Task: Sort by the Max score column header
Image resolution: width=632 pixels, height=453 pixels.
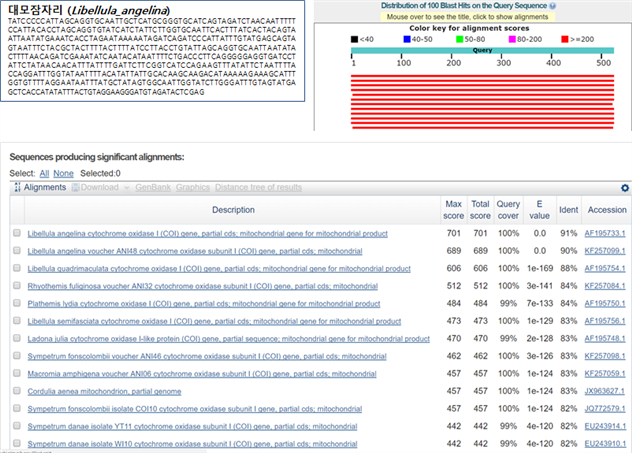Action: pos(453,210)
